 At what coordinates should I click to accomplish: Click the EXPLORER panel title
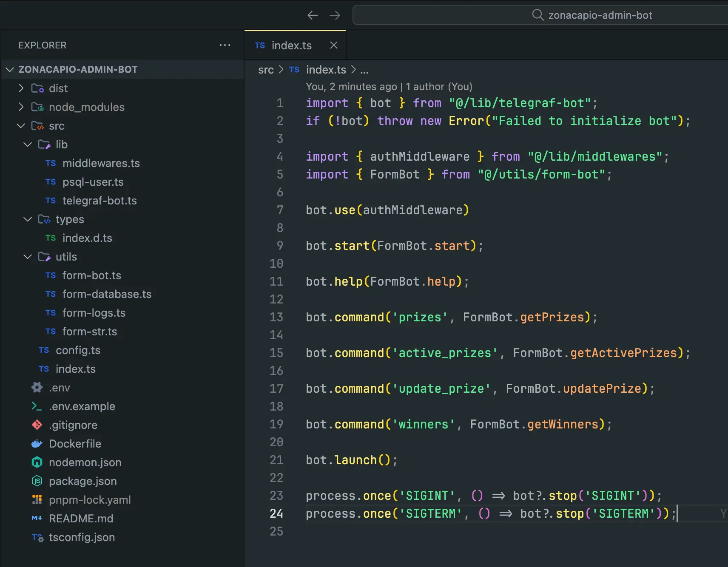(x=43, y=45)
